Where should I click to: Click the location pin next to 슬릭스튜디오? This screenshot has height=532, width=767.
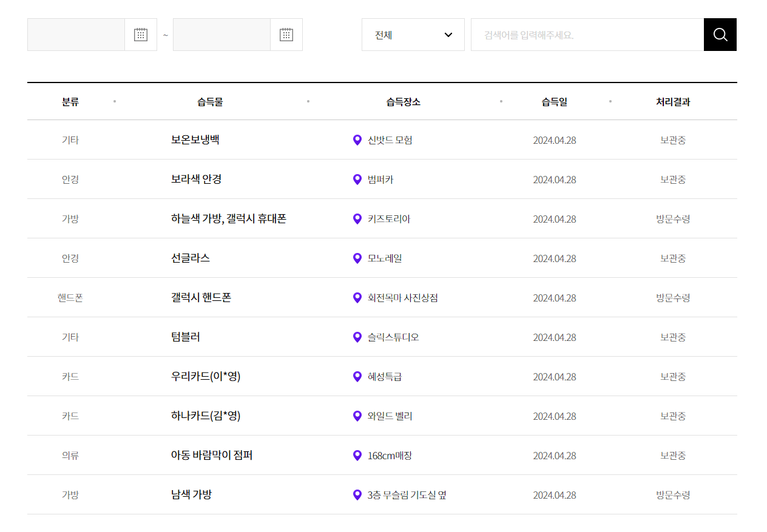click(x=357, y=337)
